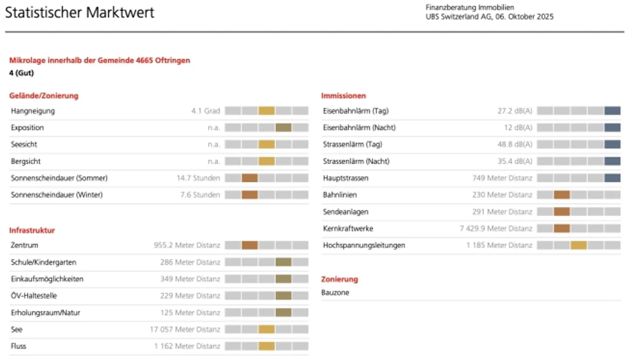Click the blue Hauptstrassen rating segment
The height and width of the screenshot is (364, 628).
click(612, 178)
